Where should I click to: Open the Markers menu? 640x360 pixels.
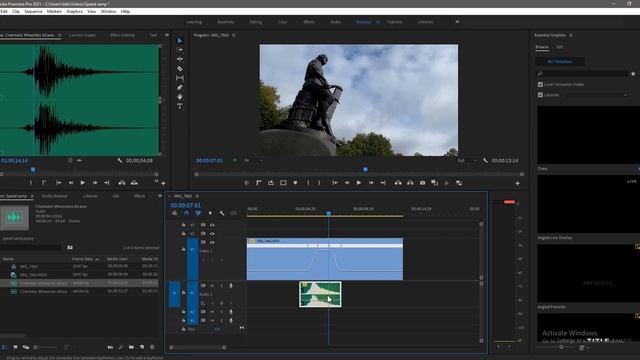(x=54, y=11)
